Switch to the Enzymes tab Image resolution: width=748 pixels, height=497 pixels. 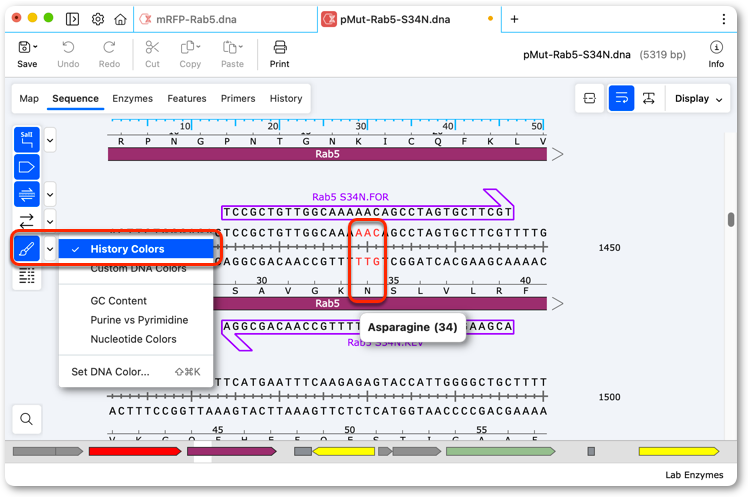click(x=133, y=98)
